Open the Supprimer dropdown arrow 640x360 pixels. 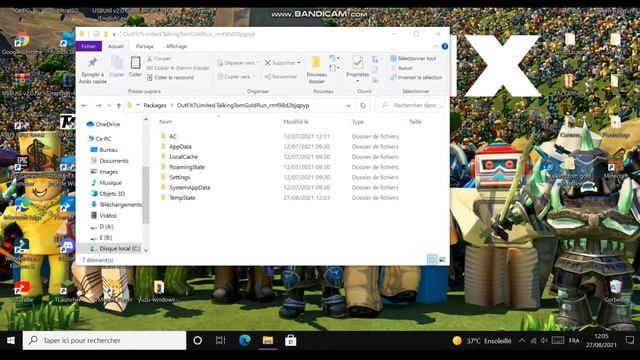coord(299,63)
